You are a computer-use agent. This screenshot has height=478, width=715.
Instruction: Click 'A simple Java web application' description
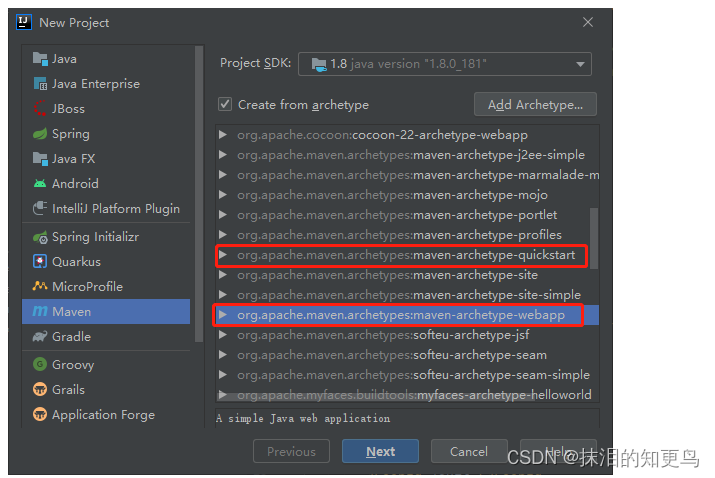tap(303, 418)
